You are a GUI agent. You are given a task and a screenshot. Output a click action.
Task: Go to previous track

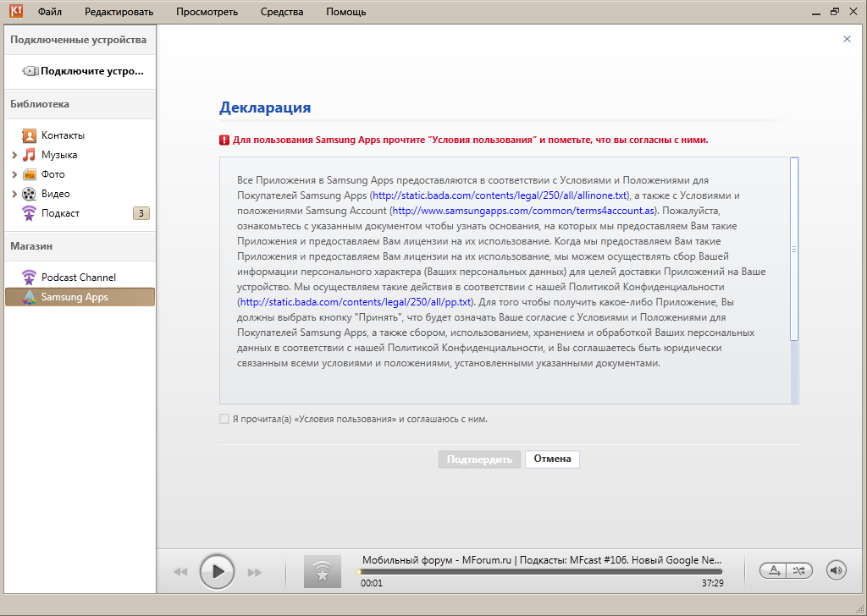pyautogui.click(x=181, y=572)
